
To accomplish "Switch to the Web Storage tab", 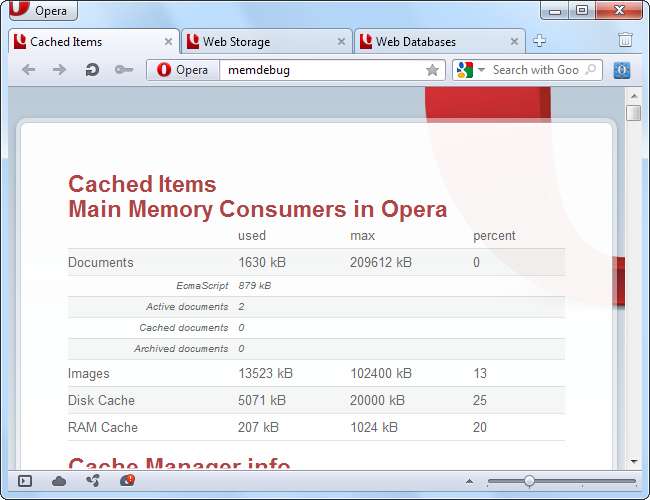I will click(x=267, y=41).
